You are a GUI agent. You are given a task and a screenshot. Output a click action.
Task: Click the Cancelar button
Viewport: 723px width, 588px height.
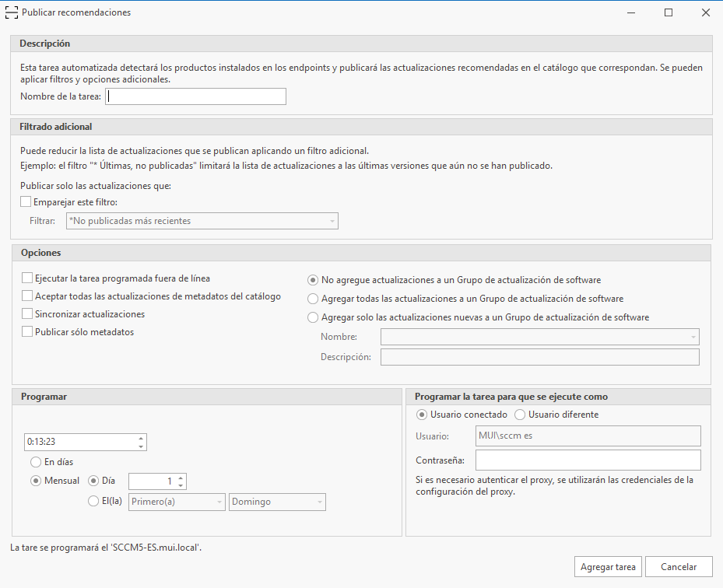tap(679, 567)
